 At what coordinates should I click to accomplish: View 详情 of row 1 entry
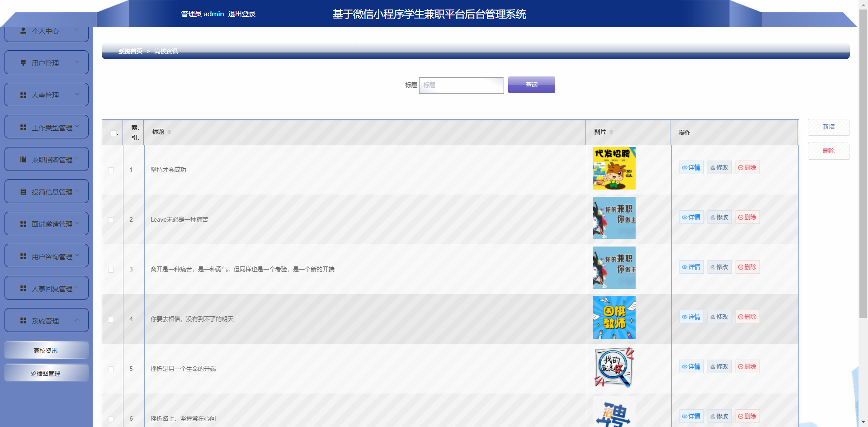click(x=691, y=168)
